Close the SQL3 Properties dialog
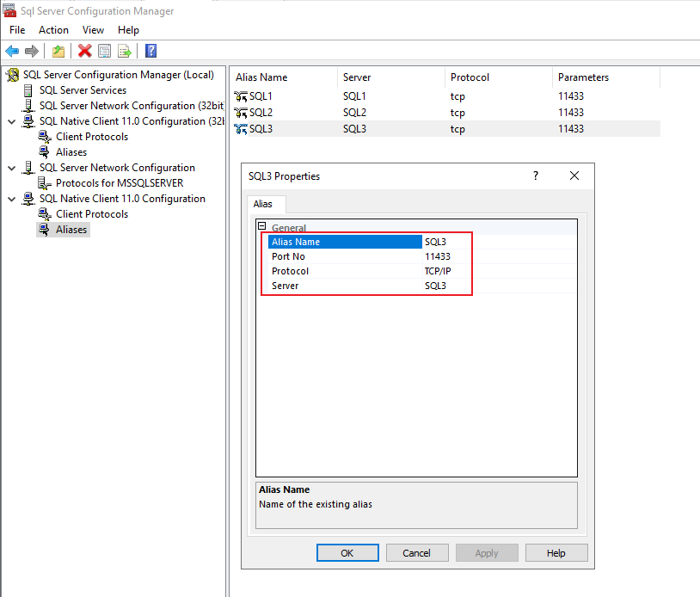Image resolution: width=700 pixels, height=597 pixels. [574, 176]
